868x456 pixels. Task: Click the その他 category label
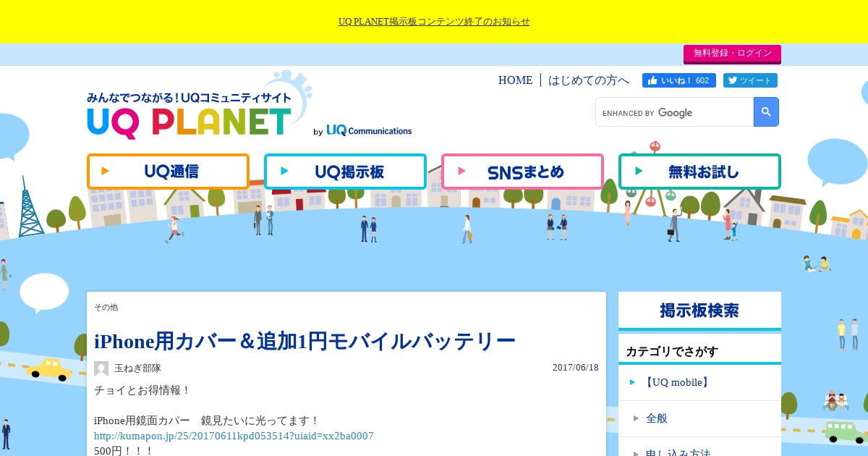[106, 307]
